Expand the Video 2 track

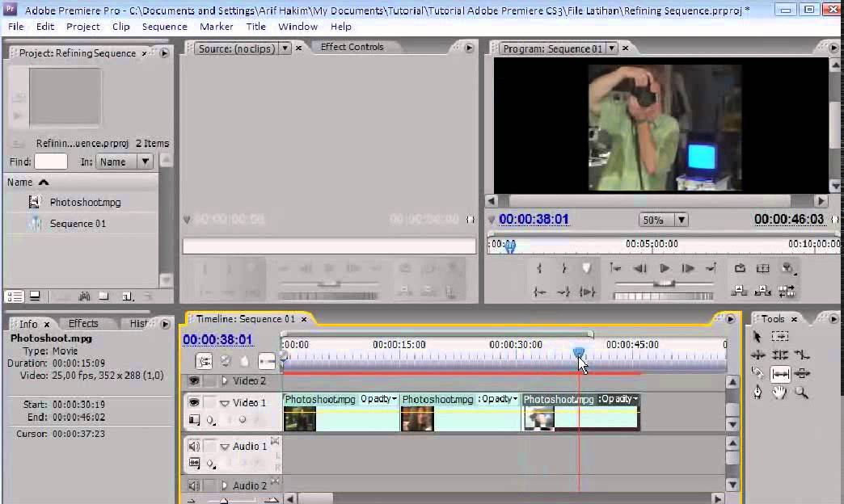(x=225, y=380)
